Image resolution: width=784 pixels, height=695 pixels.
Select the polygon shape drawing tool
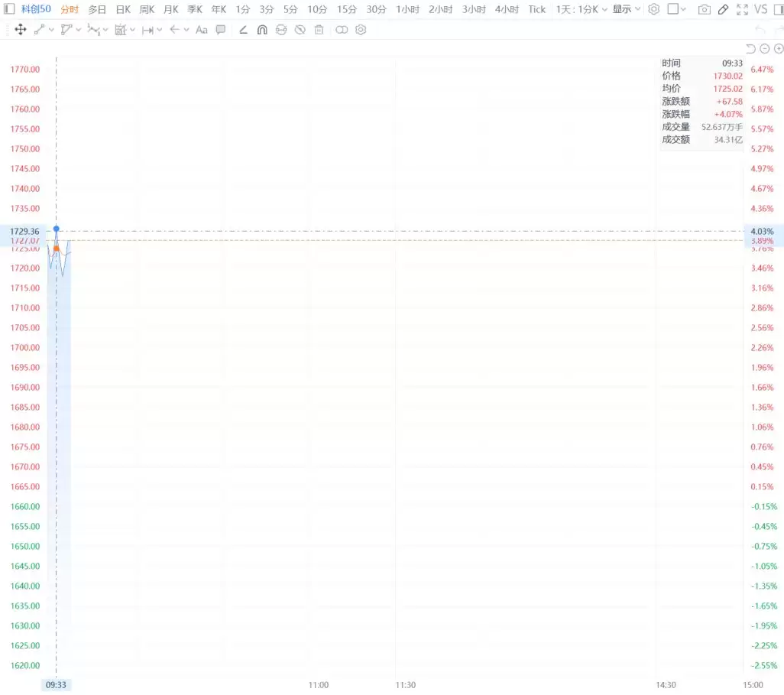click(x=66, y=30)
